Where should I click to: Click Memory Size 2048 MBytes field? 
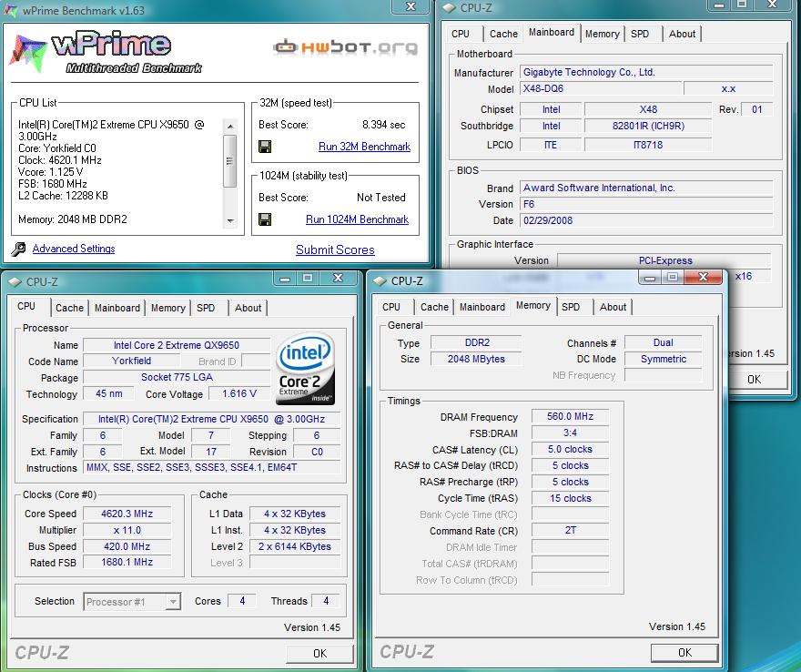476,359
